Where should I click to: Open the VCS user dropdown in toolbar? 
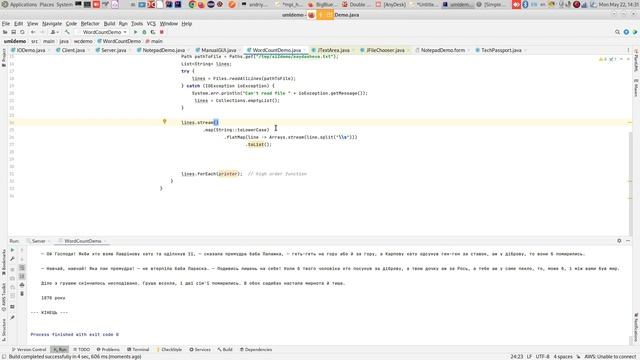click(55, 32)
